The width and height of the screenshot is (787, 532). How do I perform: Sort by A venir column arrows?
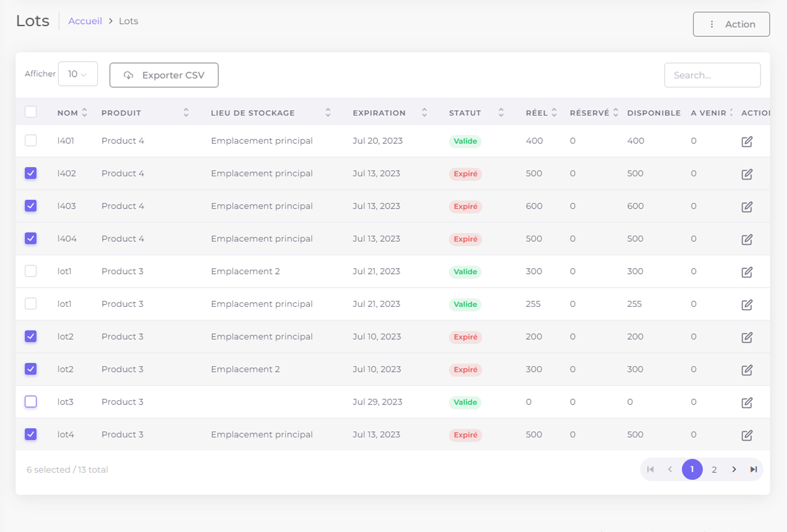731,113
